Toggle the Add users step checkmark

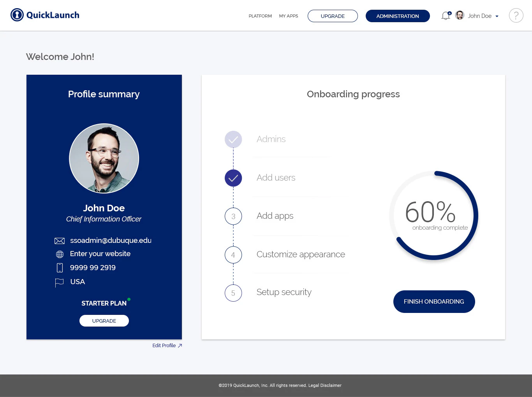(x=233, y=178)
